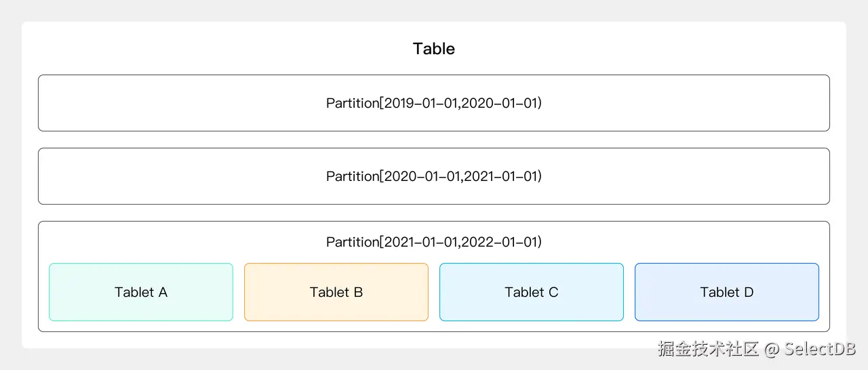Click the 掘金技术社区 watermark text
Image resolution: width=868 pixels, height=370 pixels.
[x=707, y=349]
